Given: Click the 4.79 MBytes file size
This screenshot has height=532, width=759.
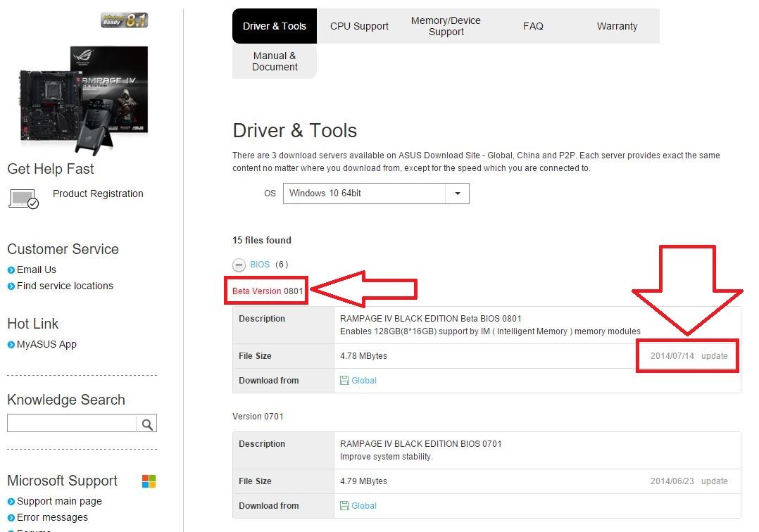Looking at the screenshot, I should point(363,481).
